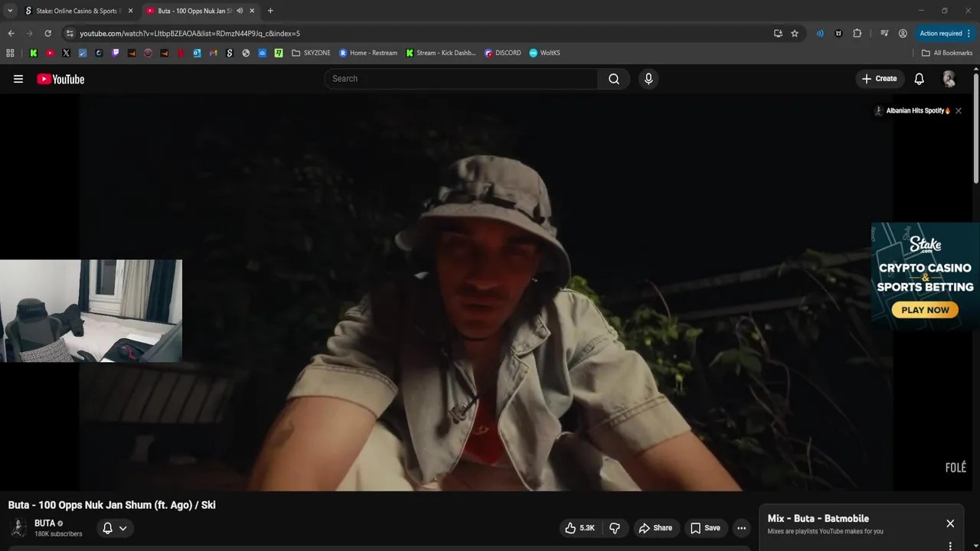This screenshot has height=551, width=980.
Task: Open the BUTA channel avatar
Action: (18, 528)
